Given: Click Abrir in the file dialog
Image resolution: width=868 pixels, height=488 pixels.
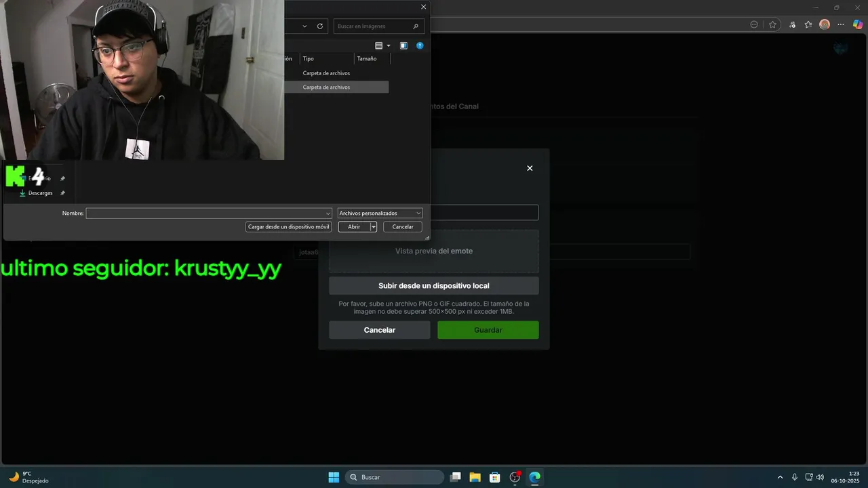Looking at the screenshot, I should 354,227.
